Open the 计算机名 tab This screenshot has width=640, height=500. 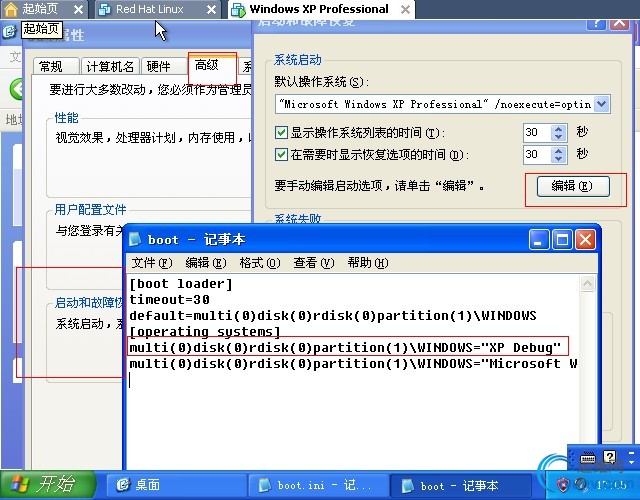coord(110,66)
